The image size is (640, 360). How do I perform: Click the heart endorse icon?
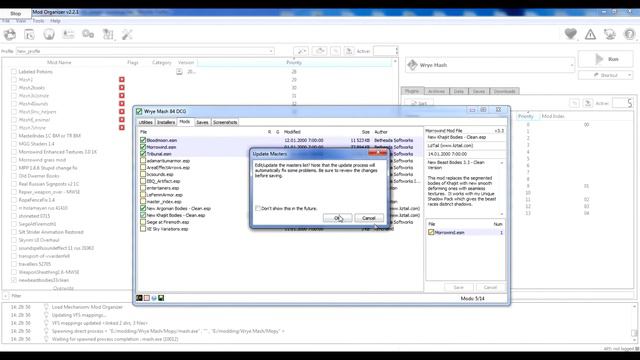pyautogui.click(x=571, y=34)
